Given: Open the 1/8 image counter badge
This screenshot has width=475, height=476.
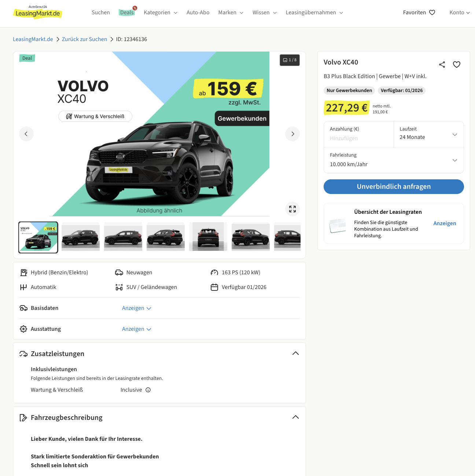Looking at the screenshot, I should 290,60.
